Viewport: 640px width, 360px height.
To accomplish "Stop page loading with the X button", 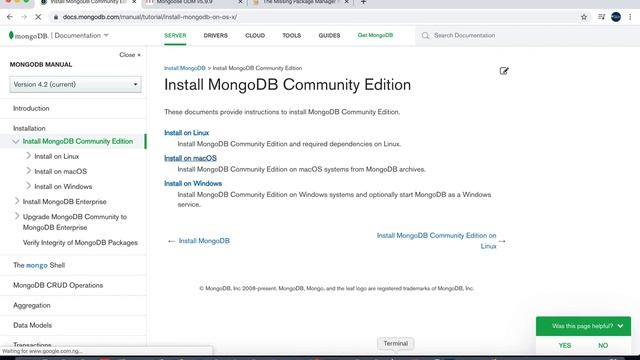I will [38, 17].
